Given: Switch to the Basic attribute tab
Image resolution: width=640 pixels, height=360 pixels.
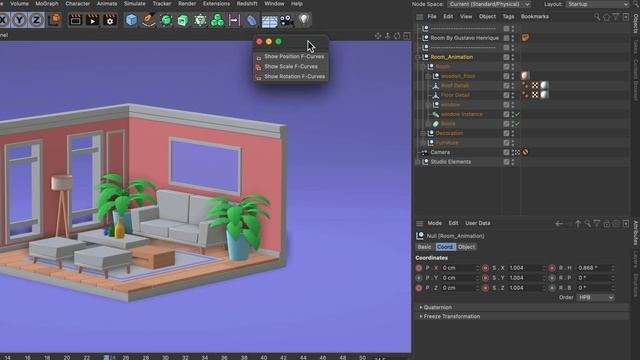Looking at the screenshot, I should tap(424, 247).
